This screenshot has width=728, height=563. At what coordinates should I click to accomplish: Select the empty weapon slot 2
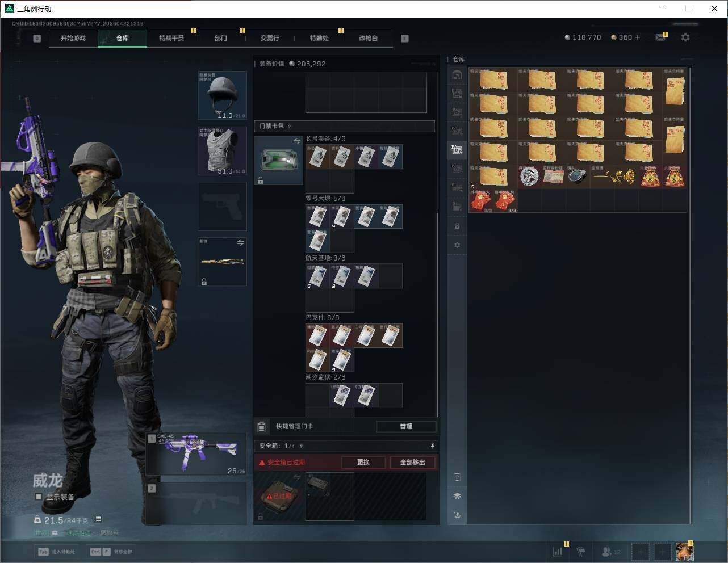pos(197,503)
